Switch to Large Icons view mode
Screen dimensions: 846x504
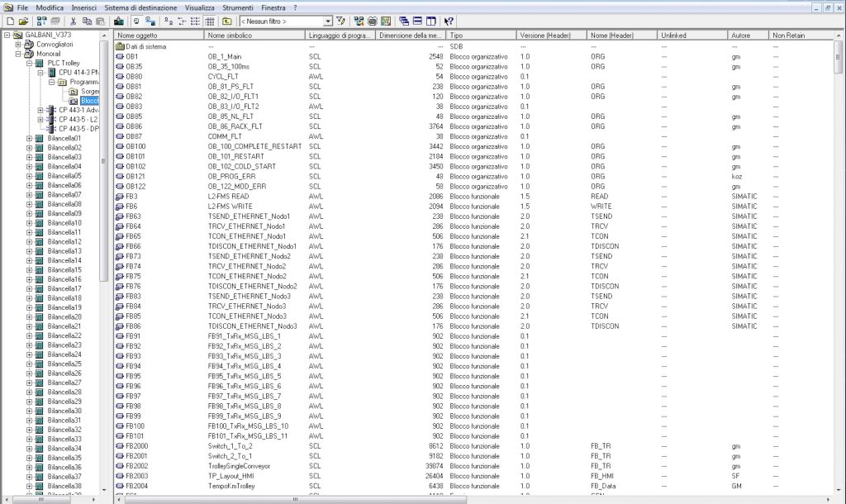(x=169, y=21)
